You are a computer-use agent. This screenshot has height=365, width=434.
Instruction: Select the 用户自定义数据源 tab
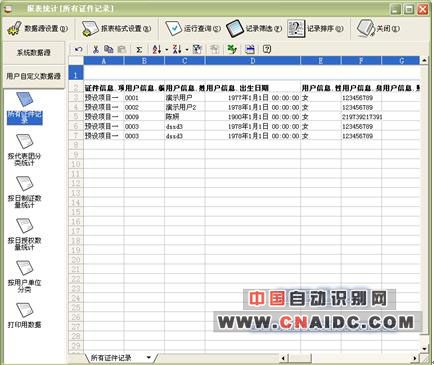tap(34, 76)
